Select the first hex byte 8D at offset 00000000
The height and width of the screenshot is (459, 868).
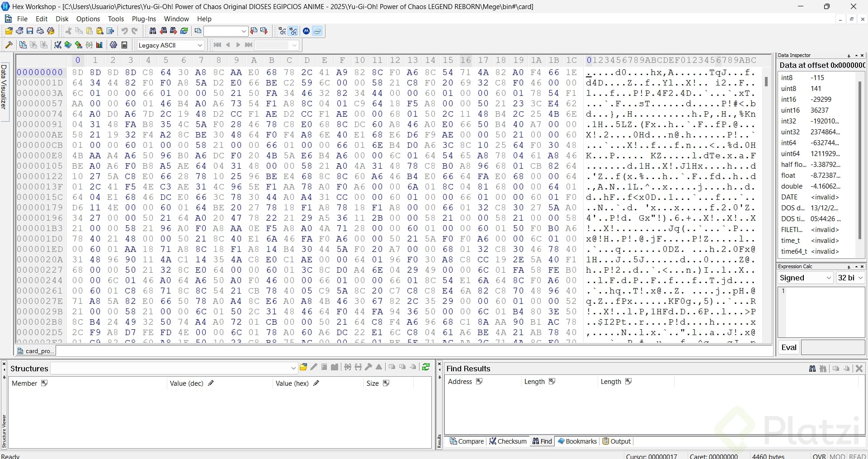pos(78,72)
